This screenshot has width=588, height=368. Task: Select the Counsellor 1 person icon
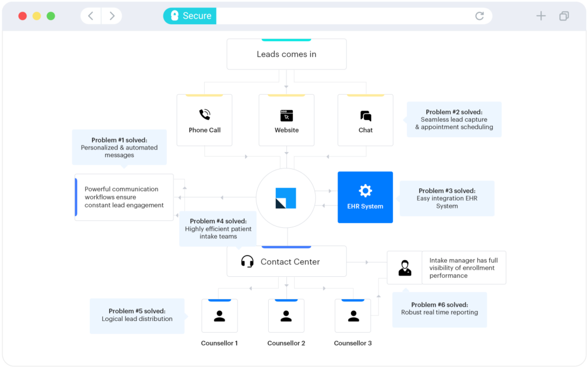tap(219, 315)
